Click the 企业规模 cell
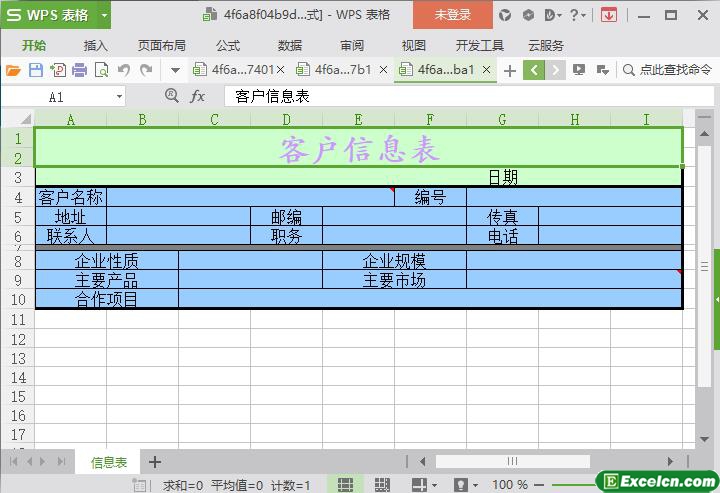720x493 pixels. tap(394, 261)
